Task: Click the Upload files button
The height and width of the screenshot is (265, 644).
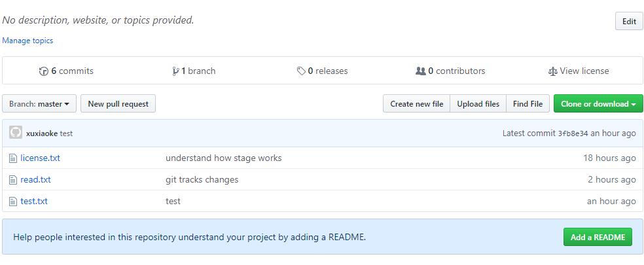Action: click(x=478, y=104)
